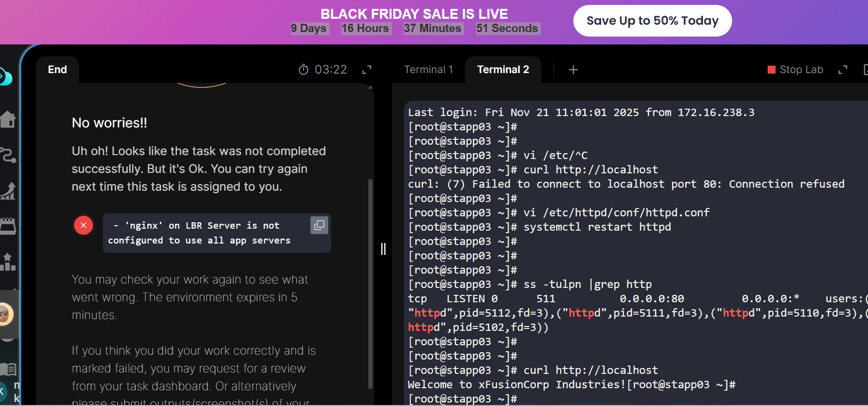Image resolution: width=868 pixels, height=406 pixels.
Task: Open the learning paths route icon
Action: point(8,155)
